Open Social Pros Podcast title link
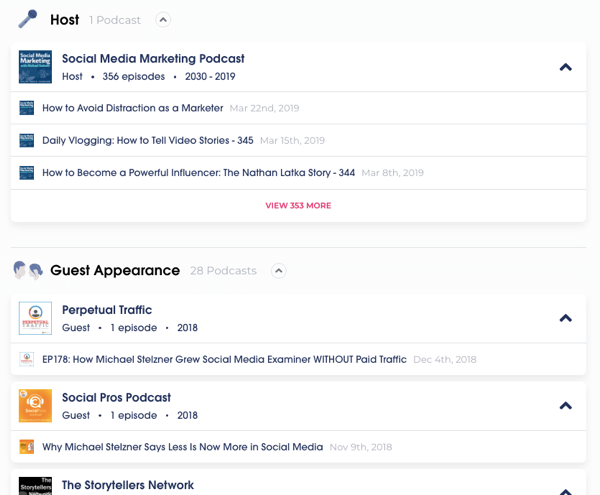This screenshot has height=495, width=600. coord(116,398)
